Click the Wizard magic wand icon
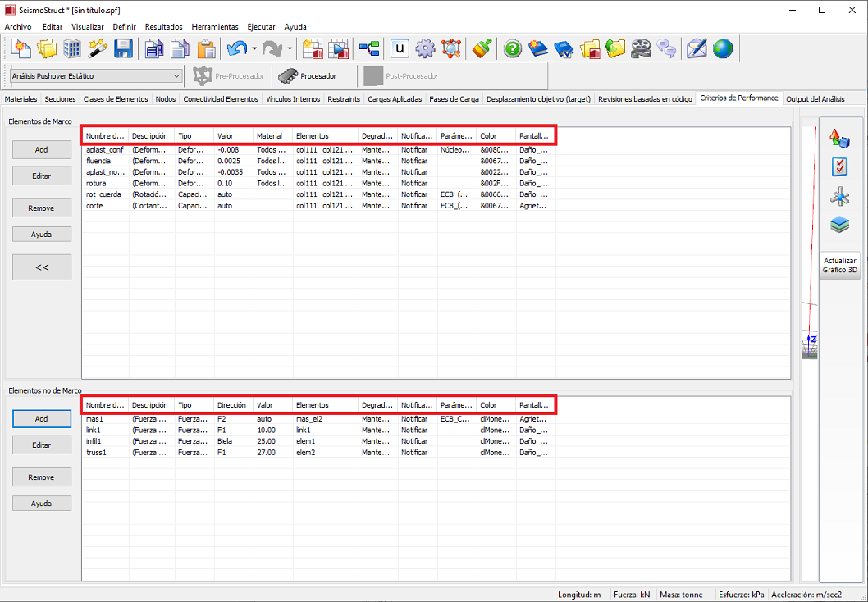Viewport: 868px width, 602px height. [98, 49]
